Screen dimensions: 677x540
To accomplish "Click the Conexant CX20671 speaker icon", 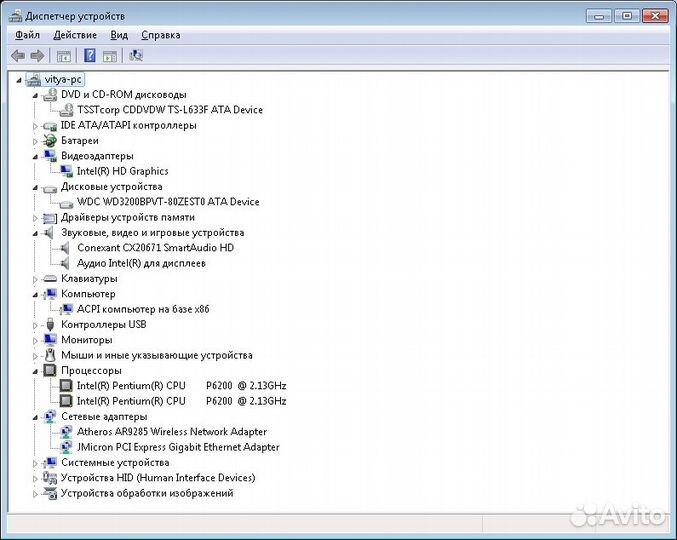I will (65, 248).
